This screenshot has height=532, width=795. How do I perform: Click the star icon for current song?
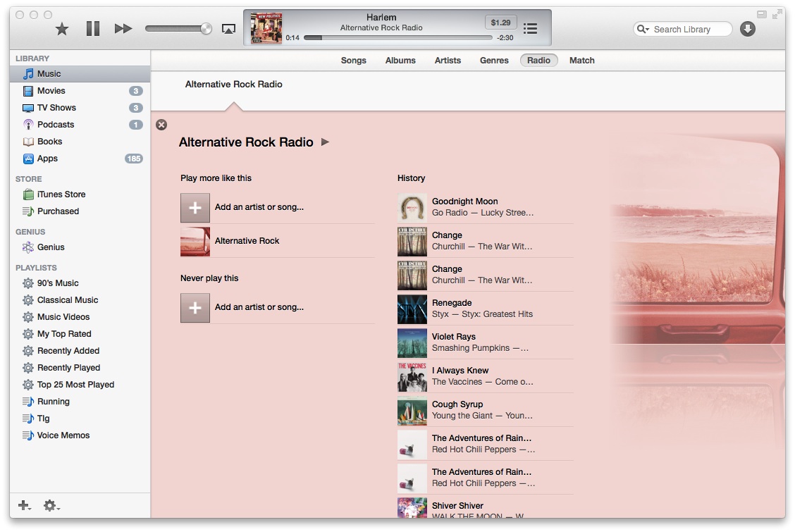[62, 29]
